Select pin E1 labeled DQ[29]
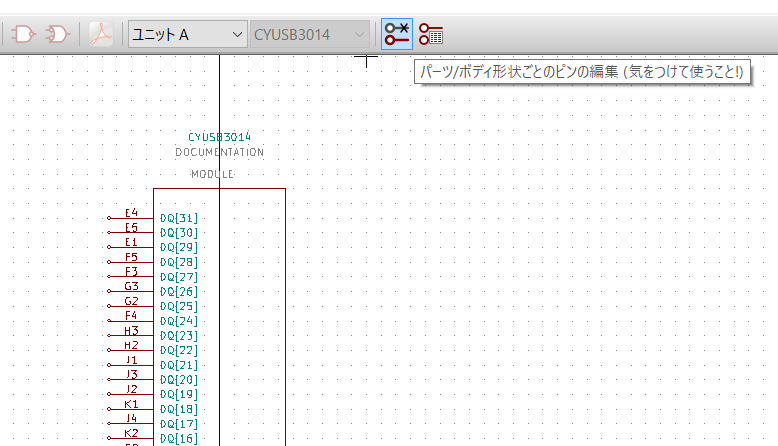Screen dimensions: 778x446 click(153, 247)
